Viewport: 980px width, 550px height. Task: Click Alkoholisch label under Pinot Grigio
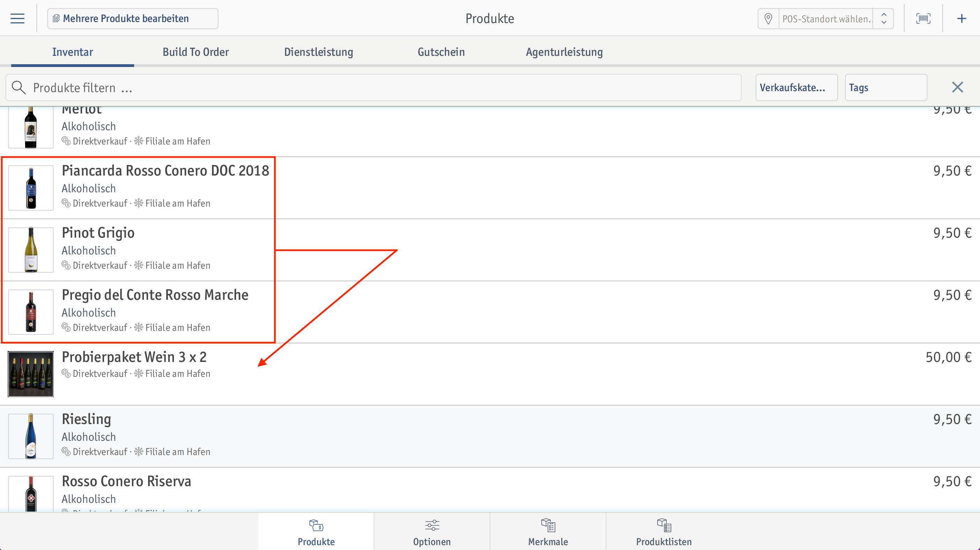click(89, 251)
